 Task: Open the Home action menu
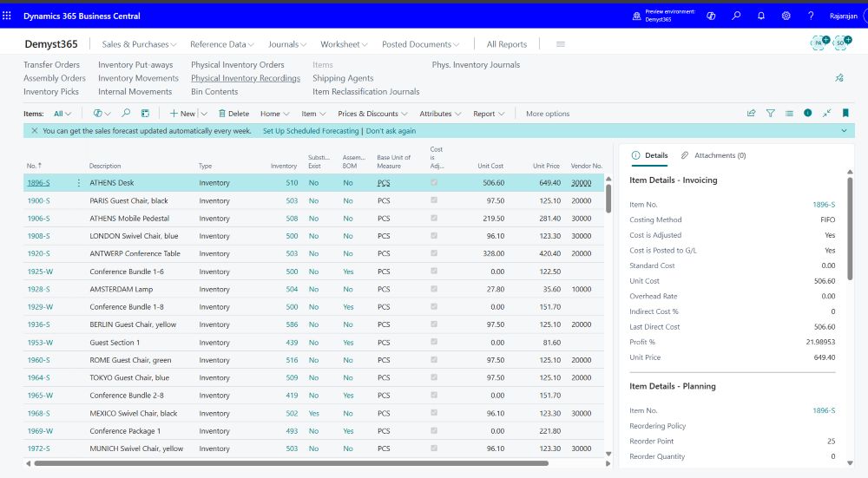(275, 114)
